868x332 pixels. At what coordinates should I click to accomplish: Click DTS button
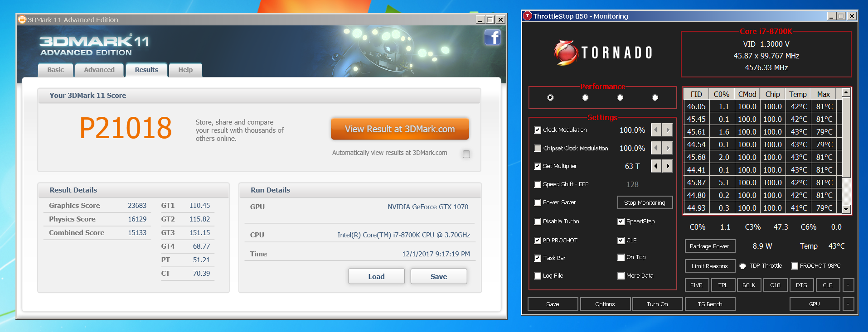pos(801,285)
